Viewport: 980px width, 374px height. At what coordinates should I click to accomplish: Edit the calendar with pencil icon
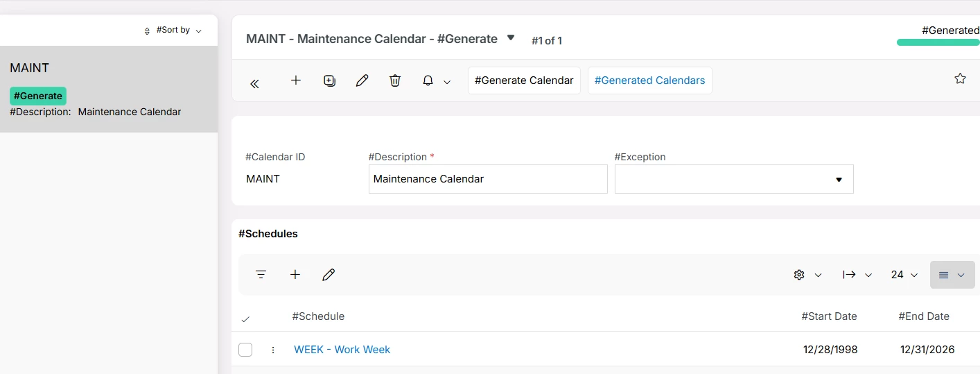362,80
